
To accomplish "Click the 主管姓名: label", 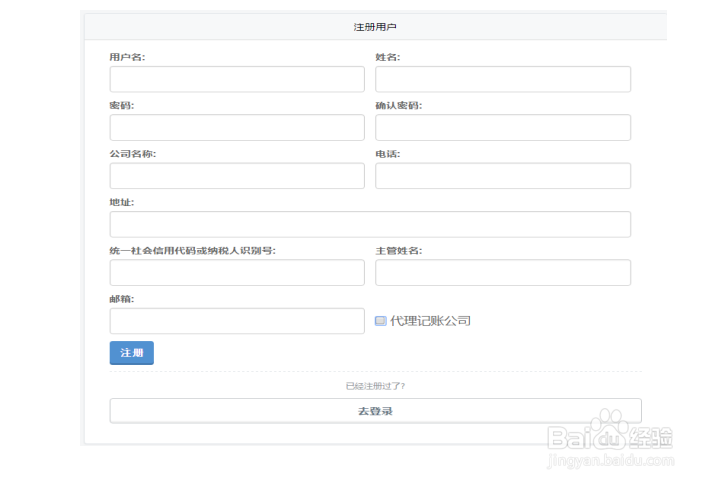I will click(398, 250).
